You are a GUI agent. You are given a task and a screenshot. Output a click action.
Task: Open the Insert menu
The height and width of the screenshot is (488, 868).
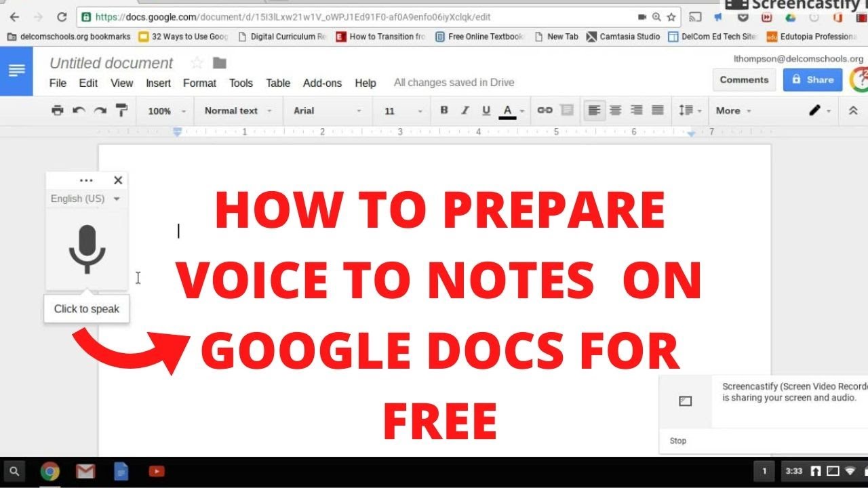click(x=158, y=83)
